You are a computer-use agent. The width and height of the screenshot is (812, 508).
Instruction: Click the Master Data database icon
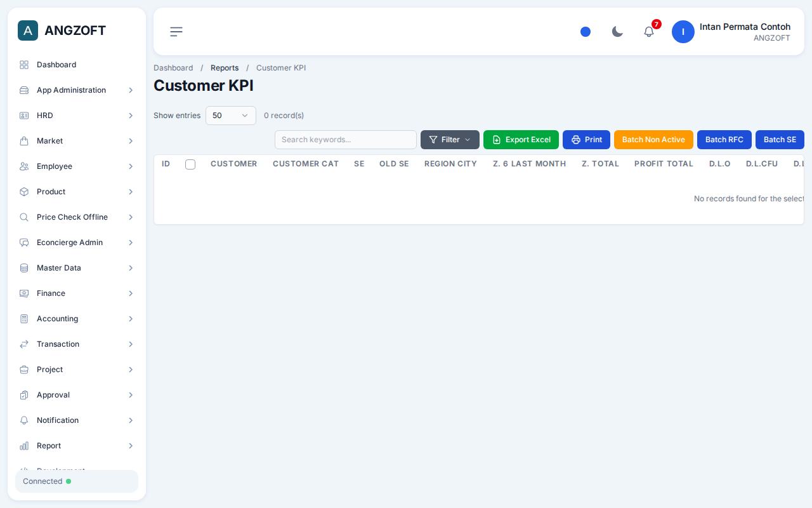[24, 268]
